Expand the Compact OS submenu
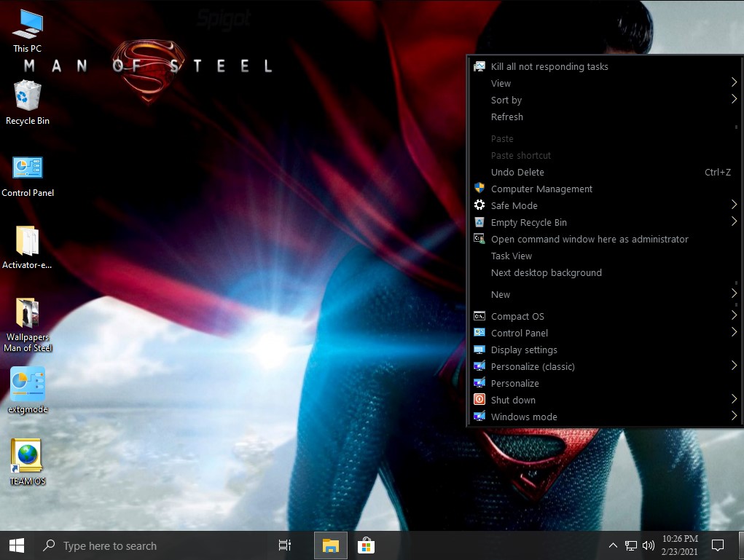Viewport: 744px width, 560px height. pos(605,316)
